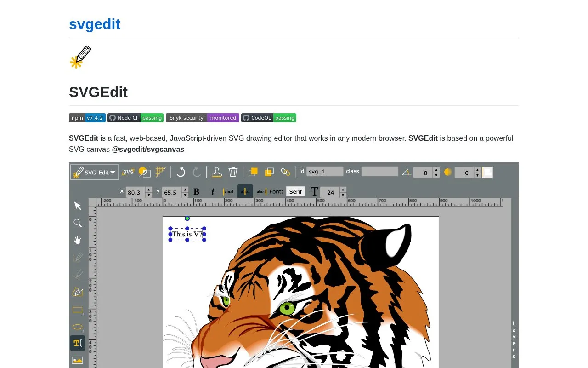Choose the Pan hand tool
The width and height of the screenshot is (588, 368).
coord(78,240)
